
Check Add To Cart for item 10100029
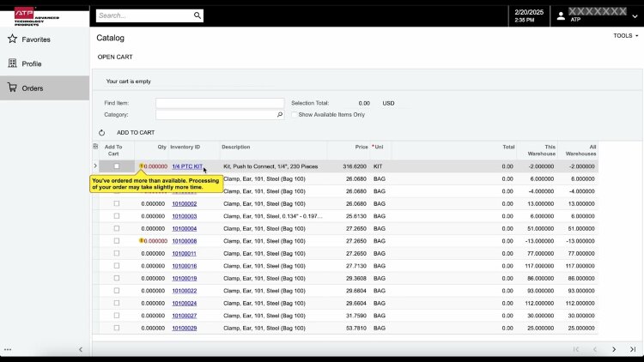117,328
